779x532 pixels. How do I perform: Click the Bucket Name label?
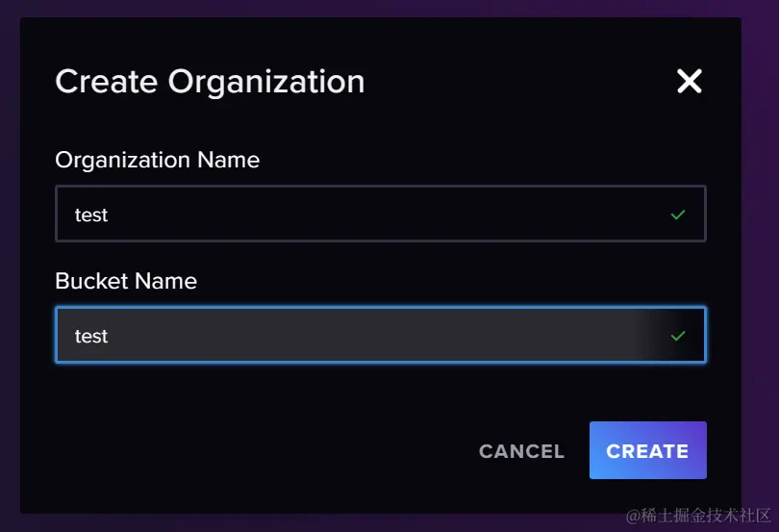126,281
